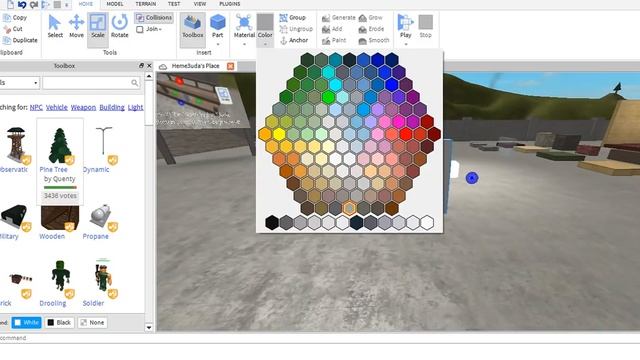
Task: Stop the running test
Action: click(425, 27)
